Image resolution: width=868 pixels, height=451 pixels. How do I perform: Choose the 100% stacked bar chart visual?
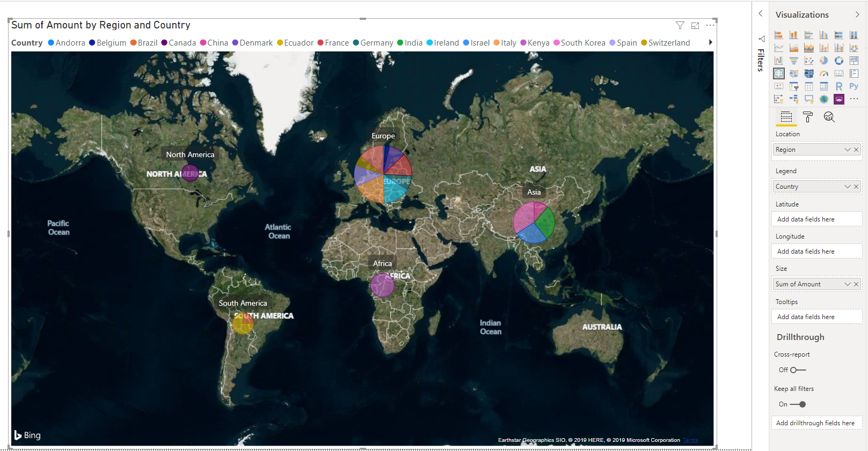coord(839,35)
